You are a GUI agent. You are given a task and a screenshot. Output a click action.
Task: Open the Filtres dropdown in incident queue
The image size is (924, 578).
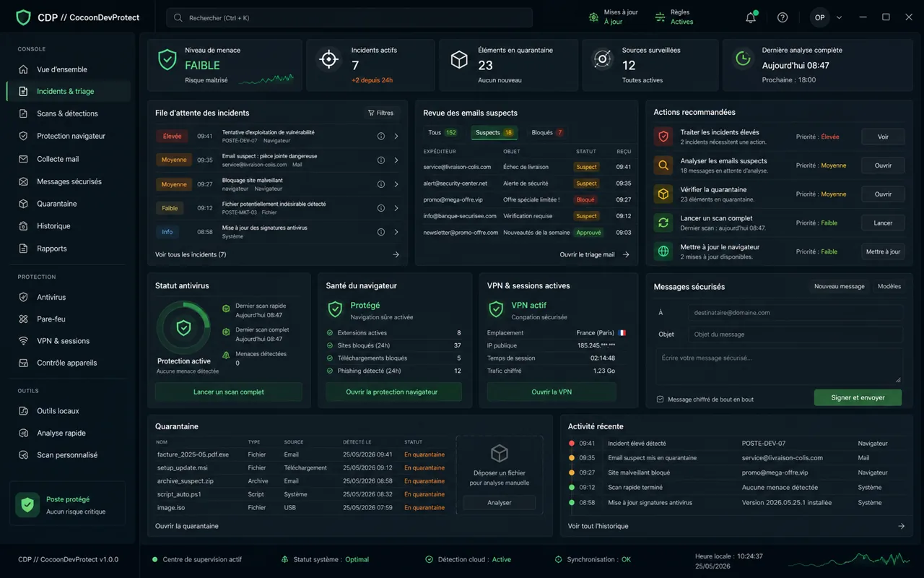(x=380, y=113)
